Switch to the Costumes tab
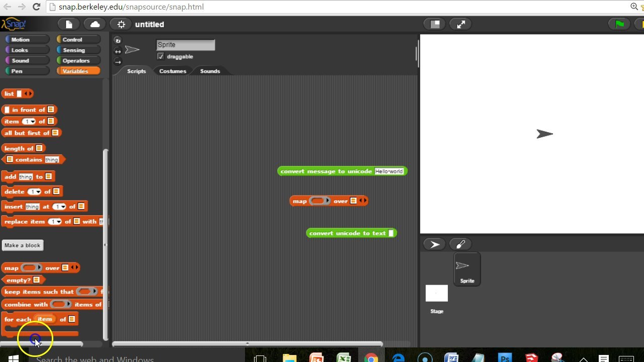 [173, 71]
